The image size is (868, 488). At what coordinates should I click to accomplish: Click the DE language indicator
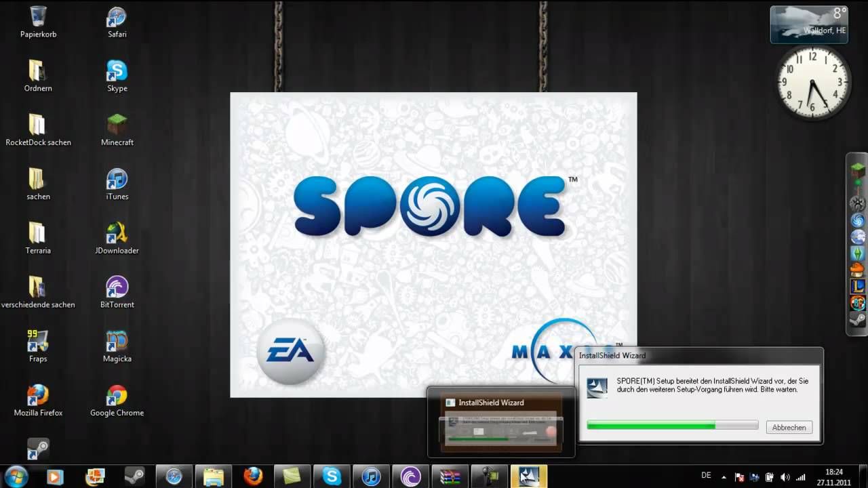click(706, 476)
